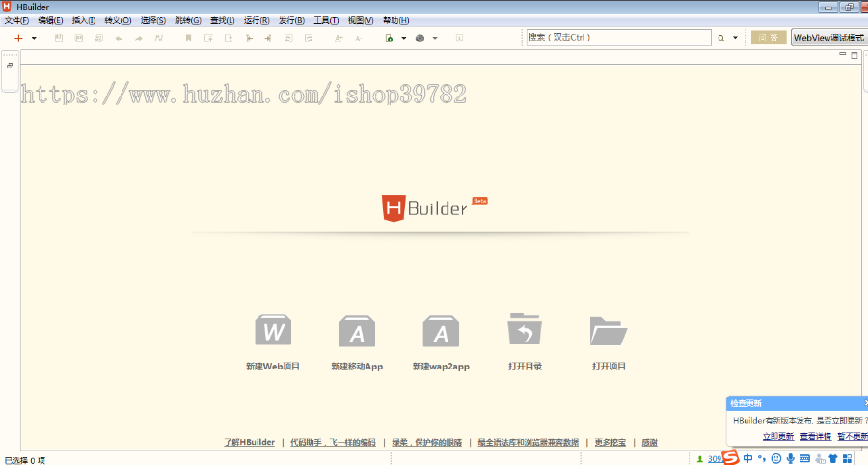Click the Save As icon in toolbar
Viewport: 868px width, 465px height.
79,39
